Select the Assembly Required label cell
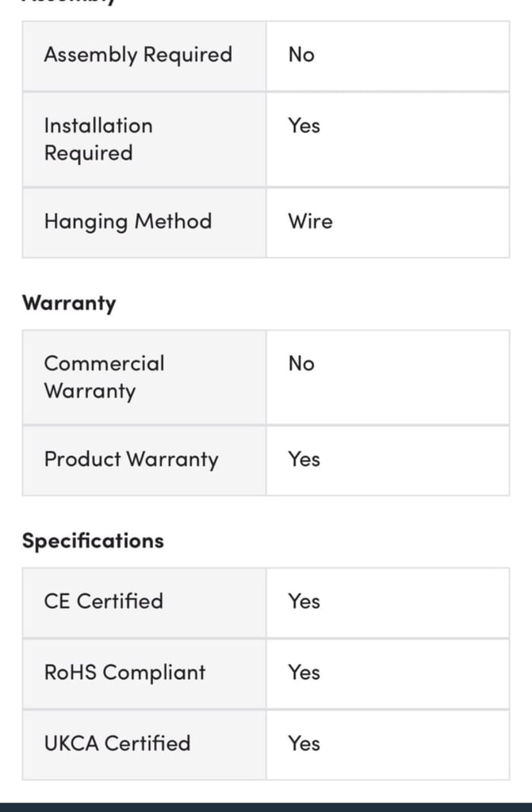This screenshot has height=812, width=532. pos(144,56)
